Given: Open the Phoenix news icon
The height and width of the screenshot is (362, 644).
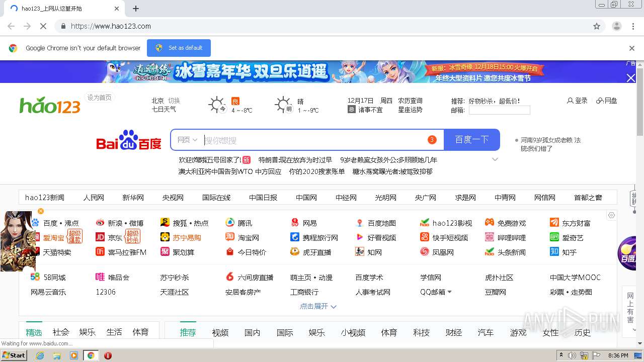Looking at the screenshot, I should click(425, 252).
